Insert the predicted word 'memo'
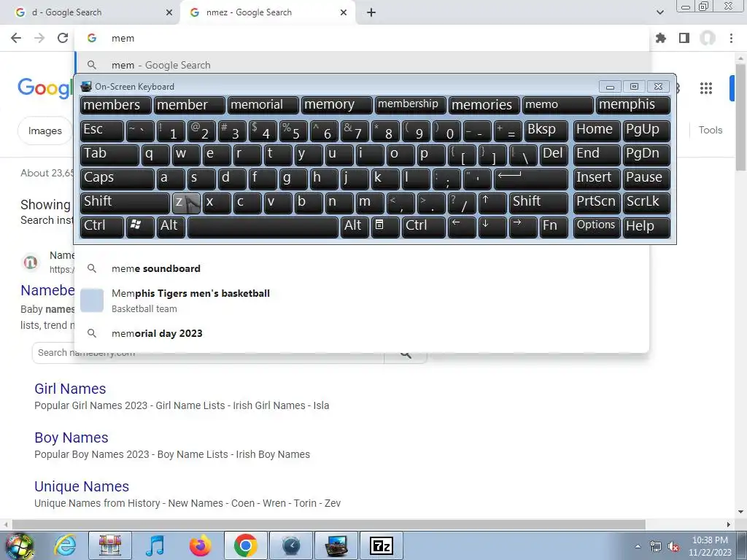 (x=558, y=105)
